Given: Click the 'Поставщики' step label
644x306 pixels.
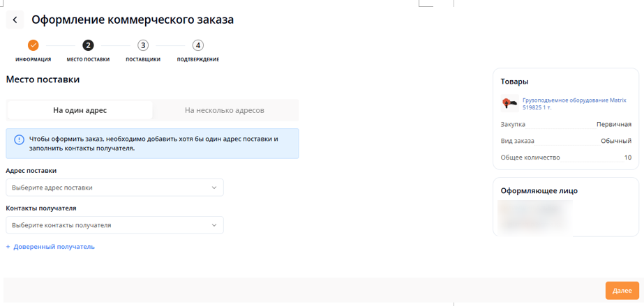Looking at the screenshot, I should 143,59.
